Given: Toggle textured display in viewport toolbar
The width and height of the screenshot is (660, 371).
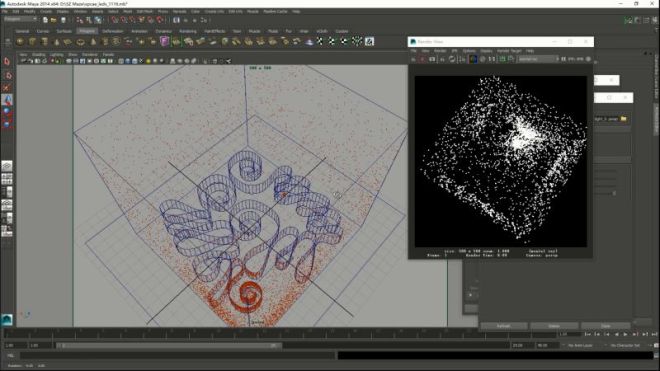Looking at the screenshot, I should (x=141, y=61).
